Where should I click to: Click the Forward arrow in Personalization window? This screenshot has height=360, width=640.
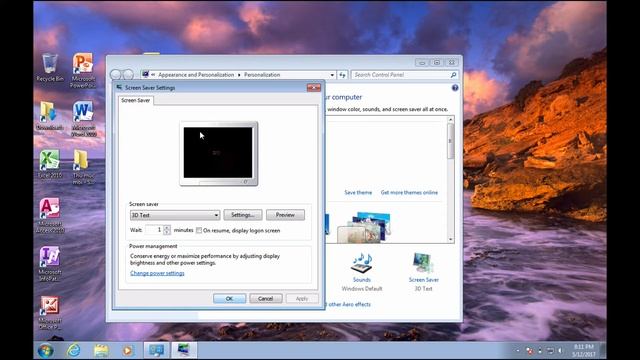[128, 75]
